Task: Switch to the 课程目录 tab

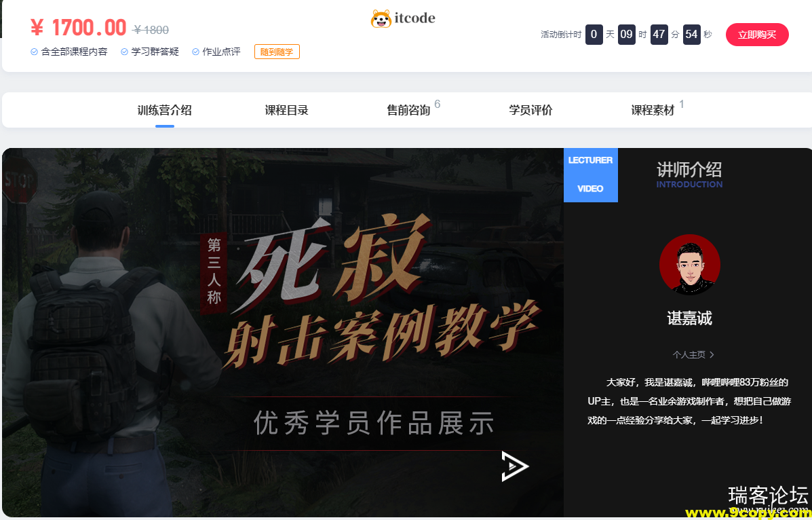Action: pos(286,110)
